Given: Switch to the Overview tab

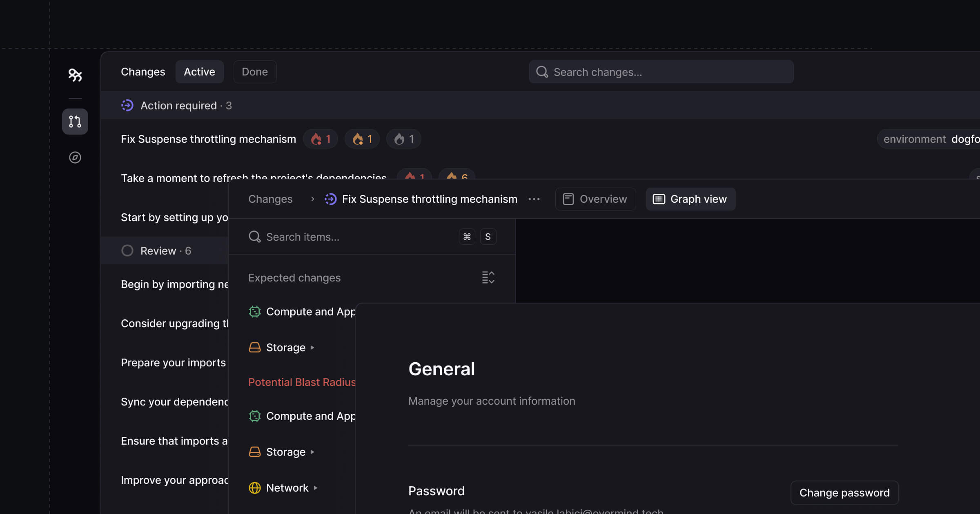Looking at the screenshot, I should click(595, 199).
